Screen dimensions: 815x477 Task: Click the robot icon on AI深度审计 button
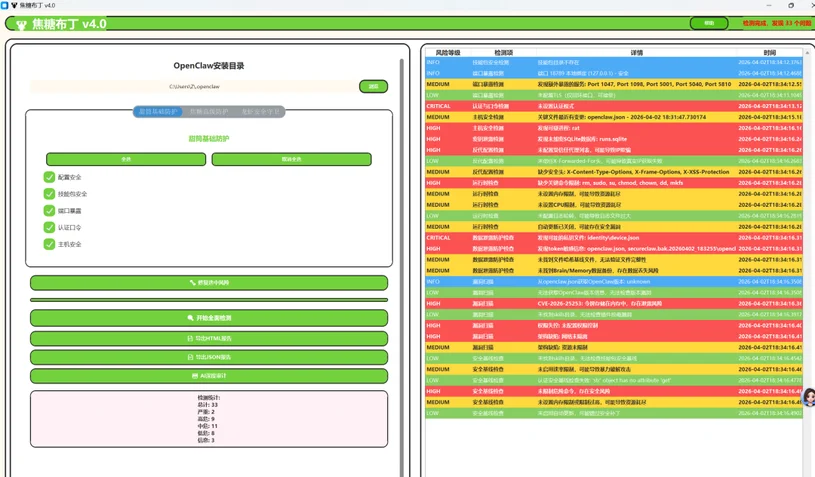pos(194,376)
